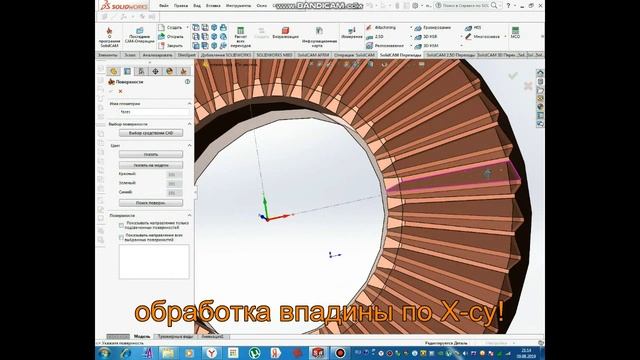Collapse the Выбор поверхности section
The height and width of the screenshot is (360, 640).
(189, 124)
